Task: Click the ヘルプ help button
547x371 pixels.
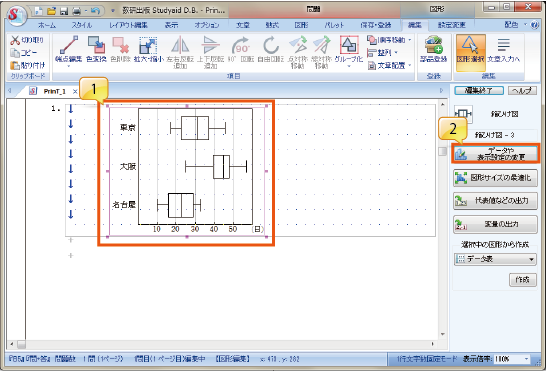Action: pyautogui.click(x=522, y=91)
